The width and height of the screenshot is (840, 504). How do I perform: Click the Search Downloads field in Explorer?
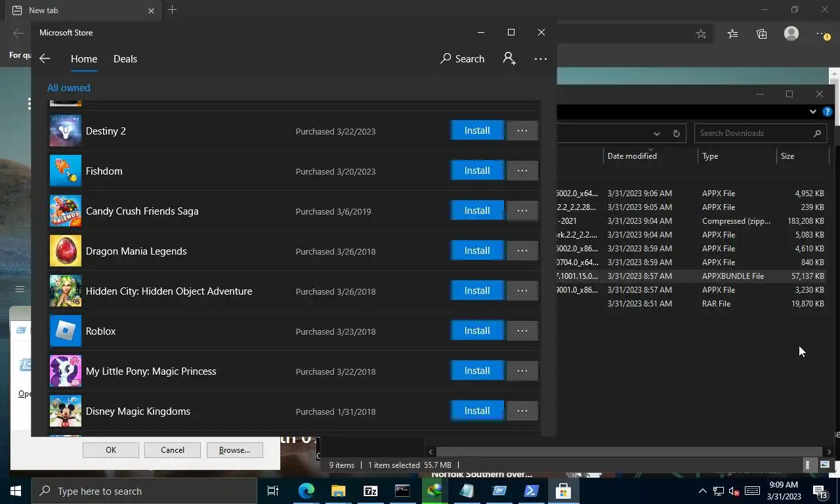[x=761, y=133]
